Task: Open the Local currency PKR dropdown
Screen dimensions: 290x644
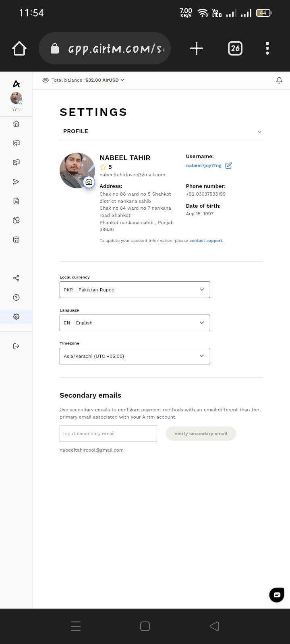Action: pyautogui.click(x=135, y=290)
